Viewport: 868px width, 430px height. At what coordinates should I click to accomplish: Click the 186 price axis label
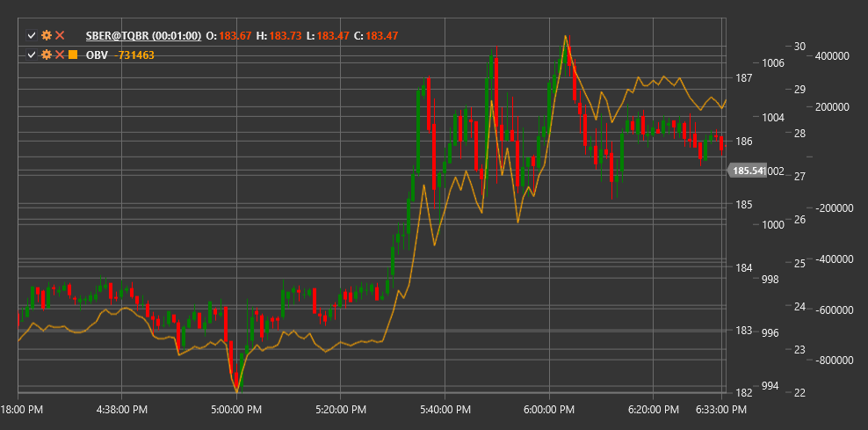(x=742, y=142)
